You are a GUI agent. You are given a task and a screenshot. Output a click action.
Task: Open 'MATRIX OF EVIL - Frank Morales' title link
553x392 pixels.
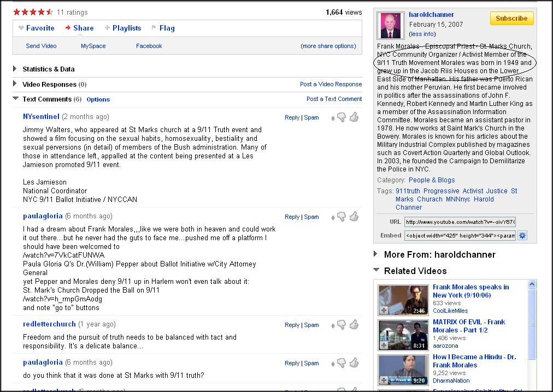pyautogui.click(x=469, y=326)
